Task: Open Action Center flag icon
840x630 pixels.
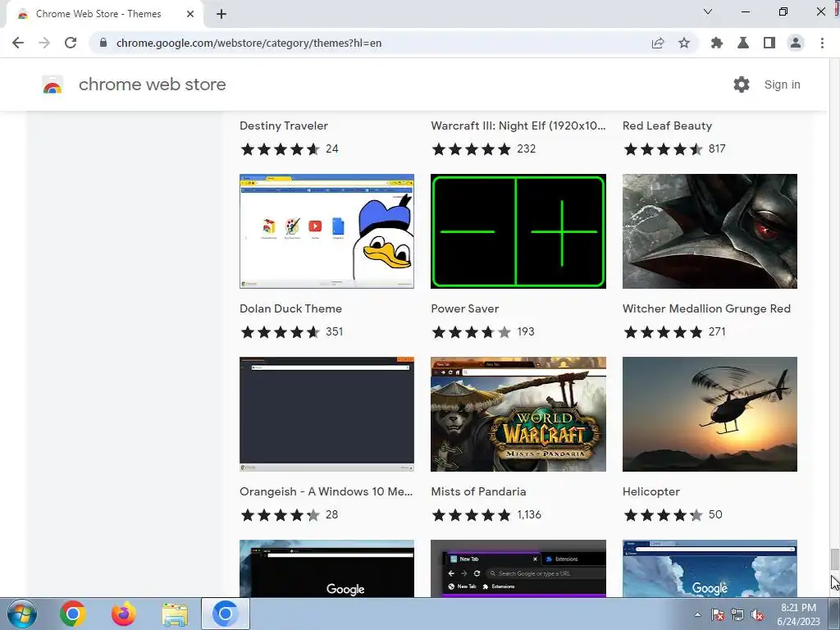Action: click(x=718, y=614)
